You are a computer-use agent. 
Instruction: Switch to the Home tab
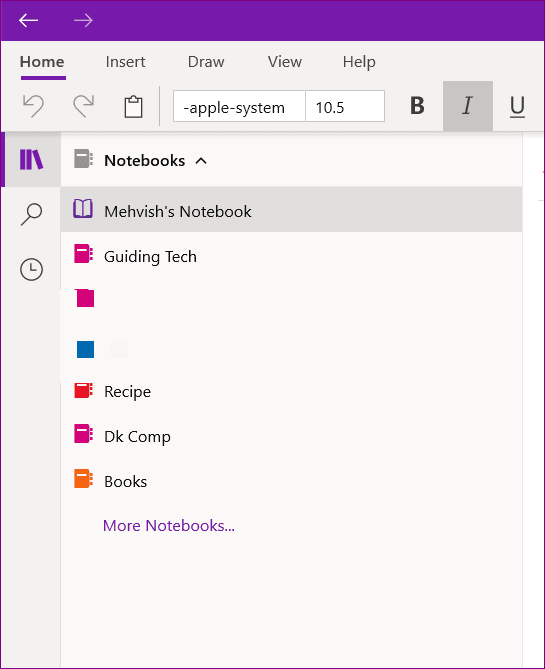(x=42, y=62)
